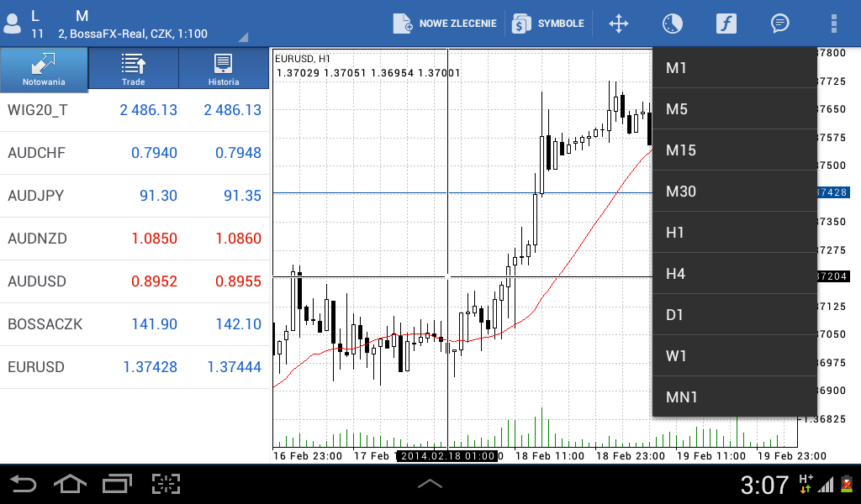Tap the AUDJPY ask price 91.35
Viewport: 861px width, 504px height.
(242, 196)
